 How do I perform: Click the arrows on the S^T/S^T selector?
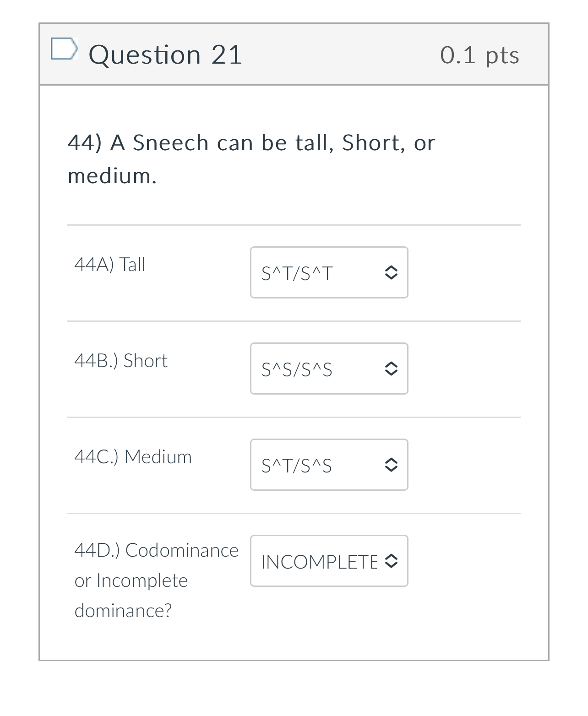click(391, 273)
